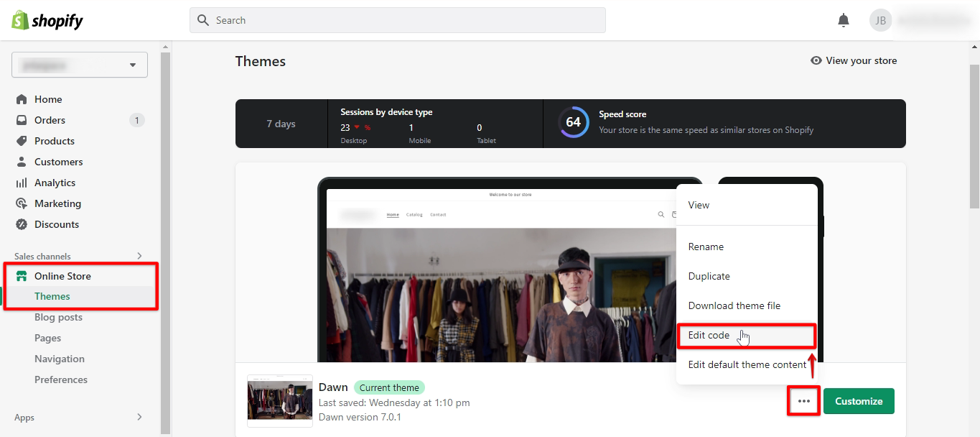The height and width of the screenshot is (437, 980).
Task: Click the speed score 64 gauge
Action: coord(573,123)
